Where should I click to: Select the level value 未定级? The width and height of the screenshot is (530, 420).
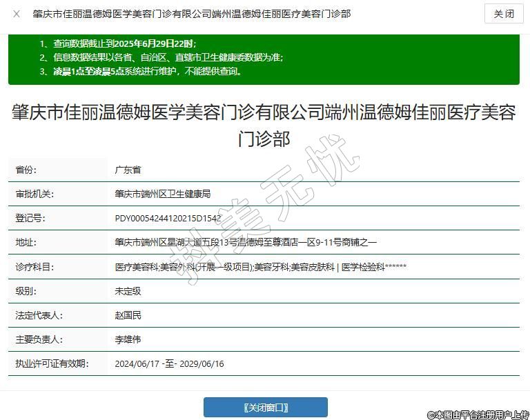pyautogui.click(x=128, y=291)
